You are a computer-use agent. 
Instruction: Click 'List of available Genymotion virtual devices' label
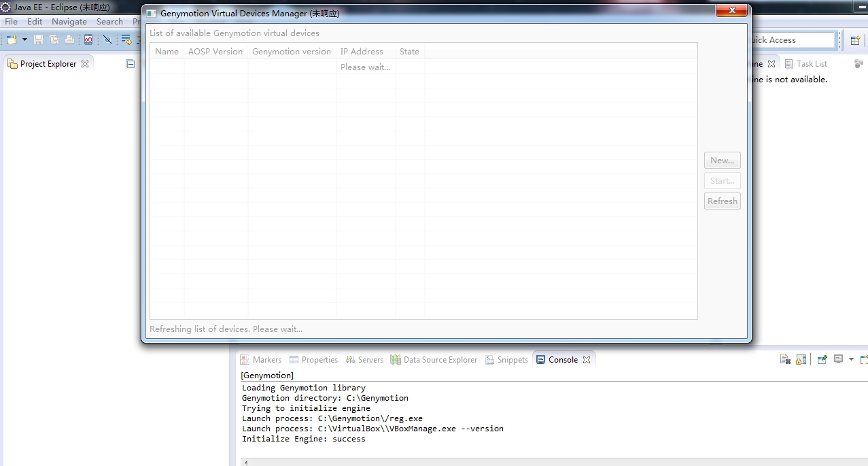coord(235,33)
